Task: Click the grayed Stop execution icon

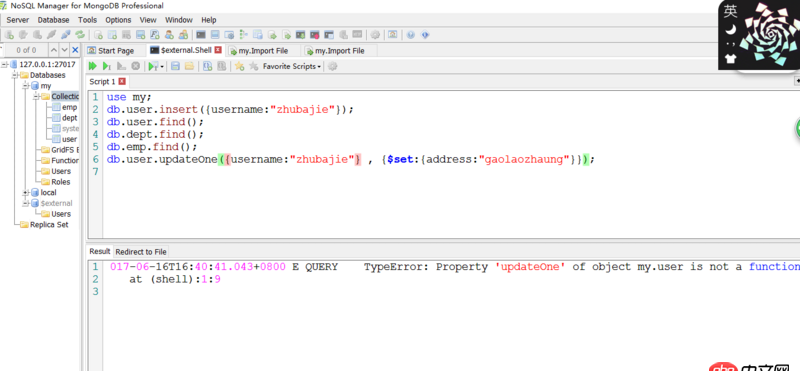Action: [136, 66]
